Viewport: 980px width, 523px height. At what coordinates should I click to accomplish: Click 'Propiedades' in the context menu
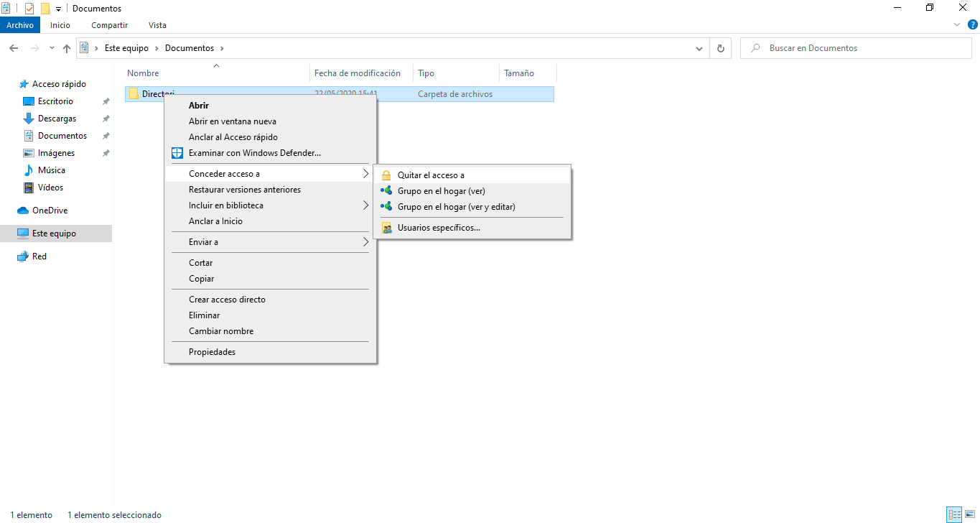point(212,352)
